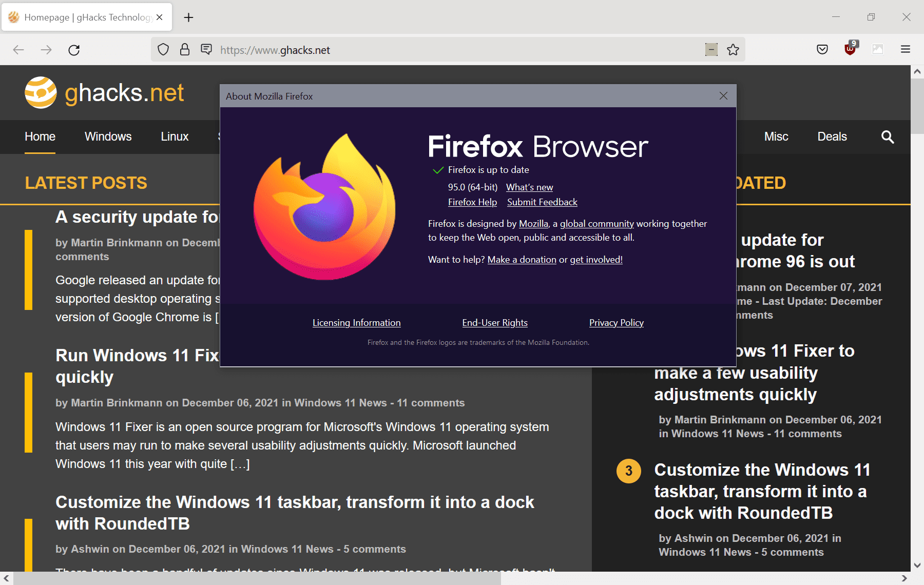
Task: Go back using the back arrow
Action: coord(18,50)
